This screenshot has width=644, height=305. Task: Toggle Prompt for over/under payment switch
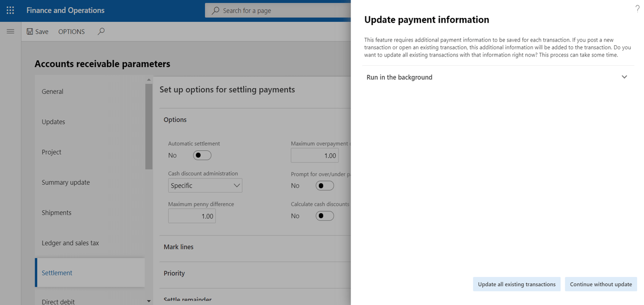pyautogui.click(x=324, y=186)
